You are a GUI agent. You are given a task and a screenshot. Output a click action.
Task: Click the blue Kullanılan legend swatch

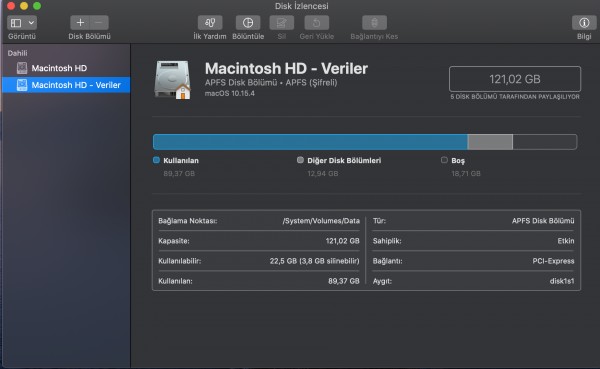(x=156, y=160)
